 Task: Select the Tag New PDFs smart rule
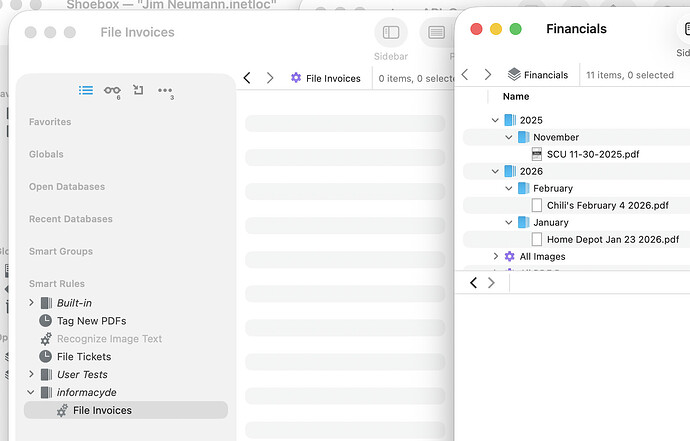pyautogui.click(x=92, y=321)
